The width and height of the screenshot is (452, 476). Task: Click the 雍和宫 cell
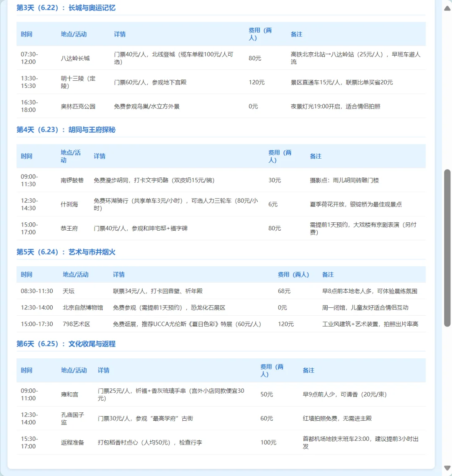coord(69,394)
